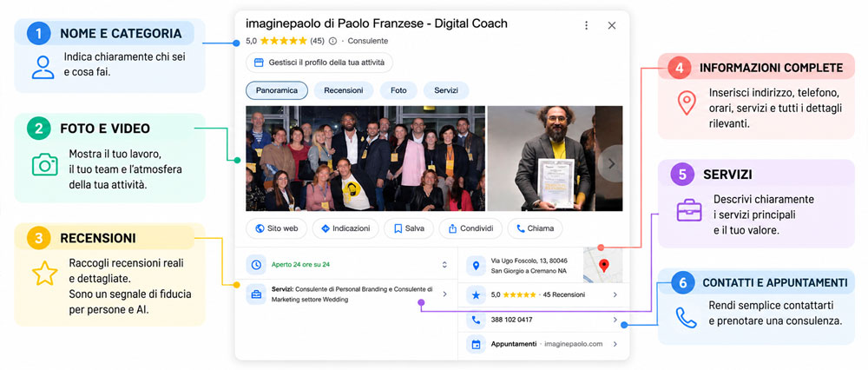Click the 'CONTATTI E APPUNTAMENTI' heading
The width and height of the screenshot is (868, 370).
click(x=775, y=282)
